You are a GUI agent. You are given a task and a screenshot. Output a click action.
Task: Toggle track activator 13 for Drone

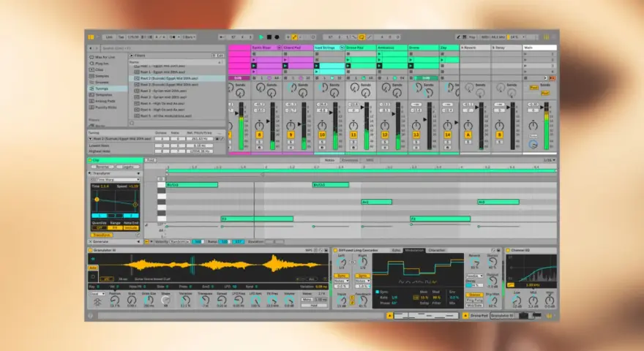click(416, 135)
